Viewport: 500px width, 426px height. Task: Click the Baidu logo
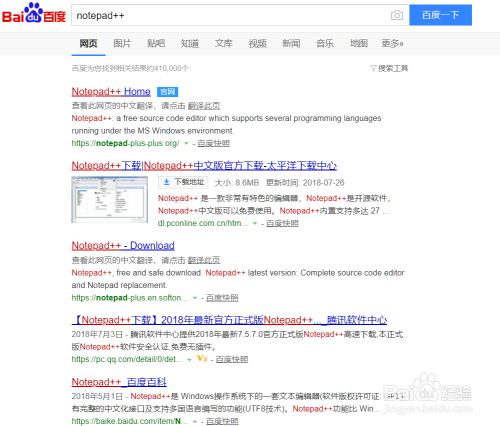34,13
